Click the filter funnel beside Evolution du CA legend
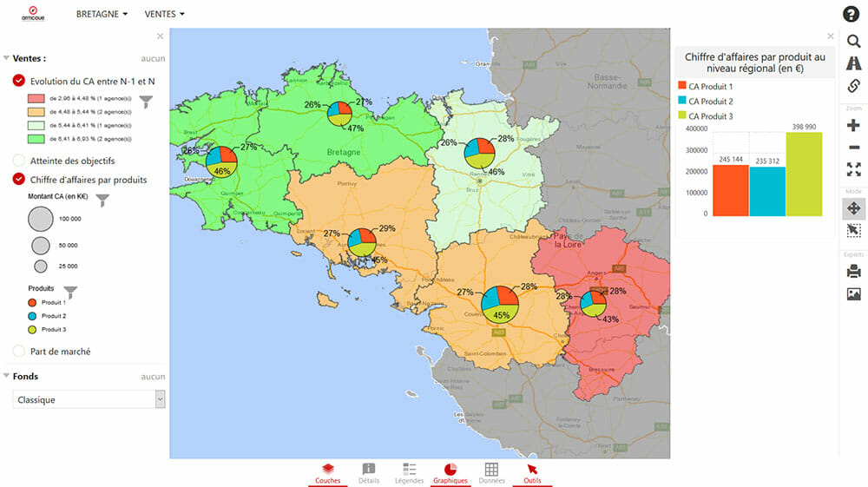868x487 pixels. pyautogui.click(x=146, y=102)
